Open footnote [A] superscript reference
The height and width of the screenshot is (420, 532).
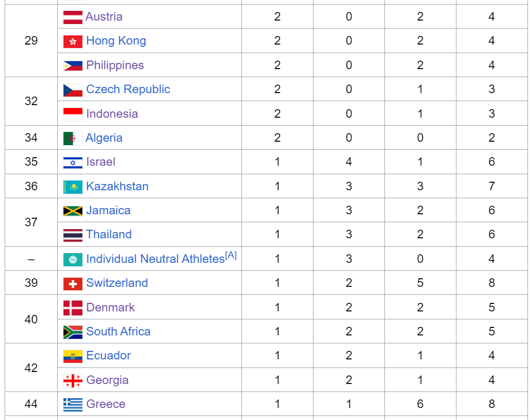coord(231,255)
